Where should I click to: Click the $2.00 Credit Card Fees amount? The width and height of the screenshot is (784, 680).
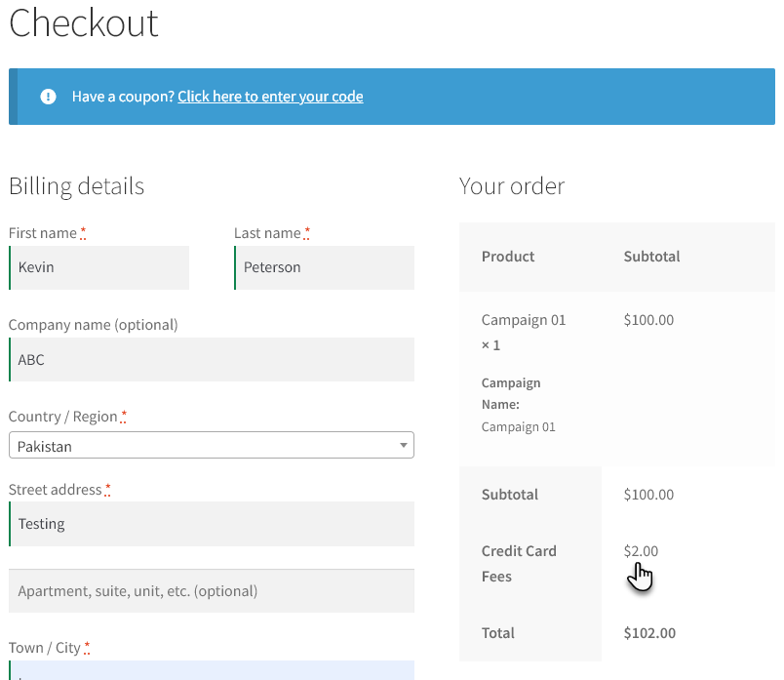641,551
